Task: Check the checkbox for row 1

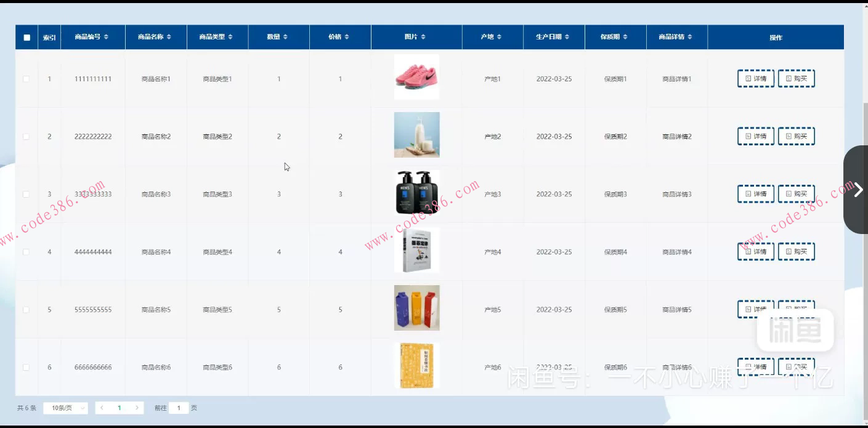Action: pyautogui.click(x=26, y=78)
